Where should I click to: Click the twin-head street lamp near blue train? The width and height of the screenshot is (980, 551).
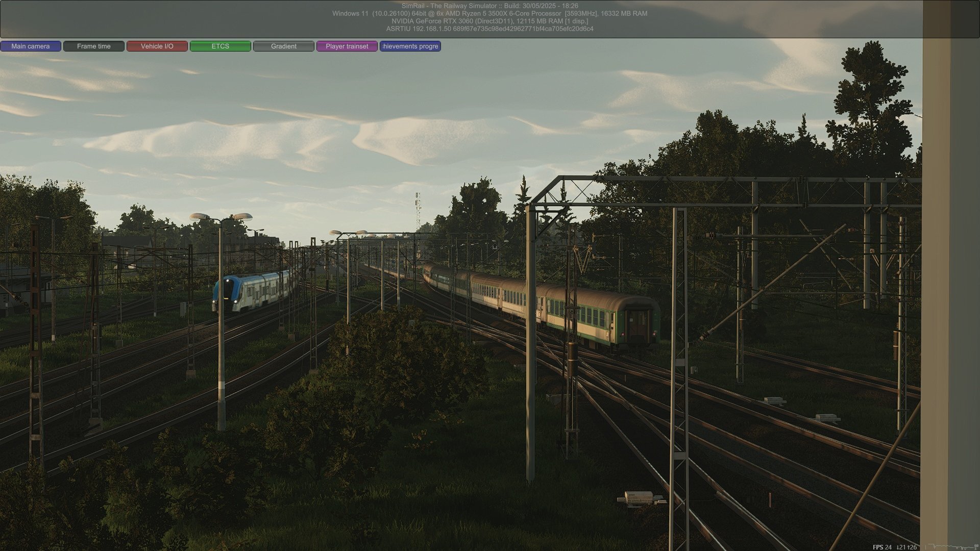coord(221,321)
